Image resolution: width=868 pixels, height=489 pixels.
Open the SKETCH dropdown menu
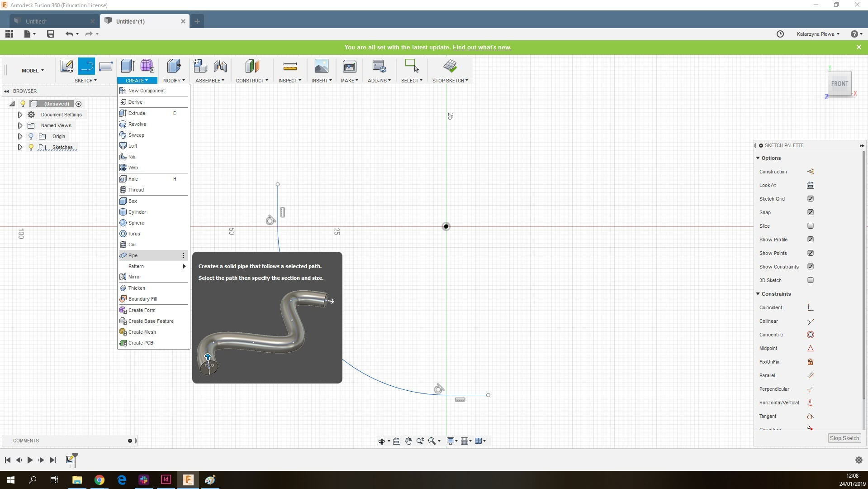pos(85,81)
